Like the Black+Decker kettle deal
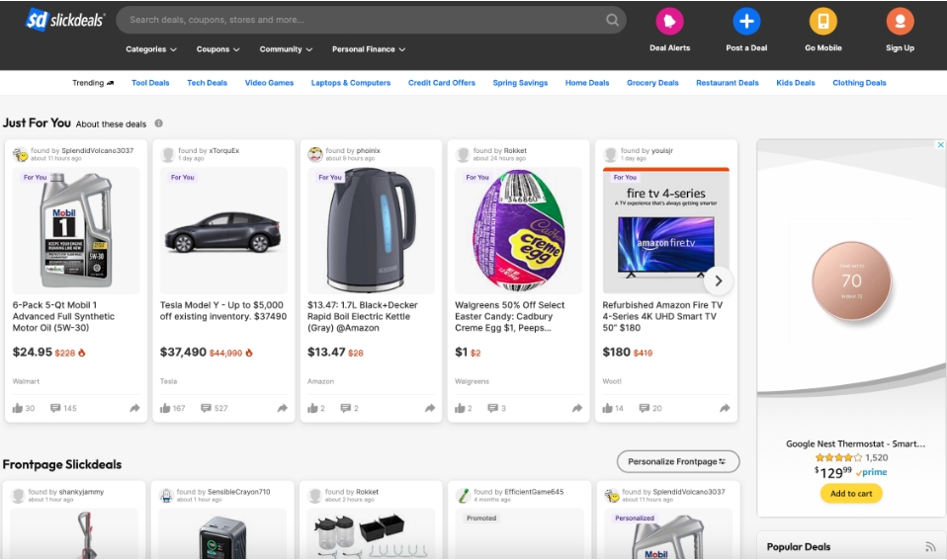 tap(312, 408)
